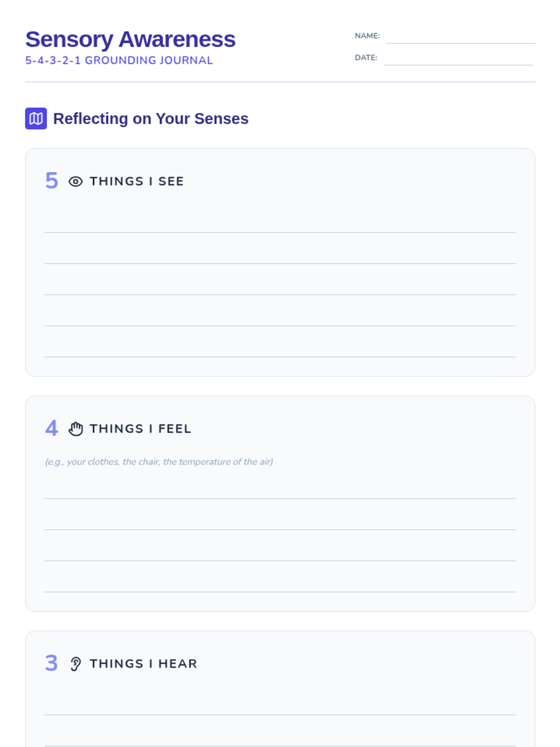The image size is (560, 747).
Task: Click the map icon beside Reflecting on Your Senses
Action: (x=36, y=119)
